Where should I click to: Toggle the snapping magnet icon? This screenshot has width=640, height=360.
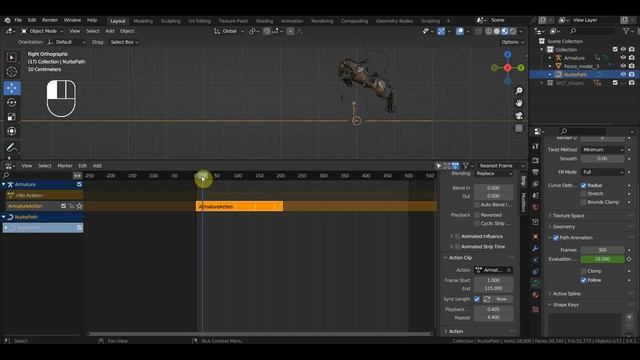point(267,31)
